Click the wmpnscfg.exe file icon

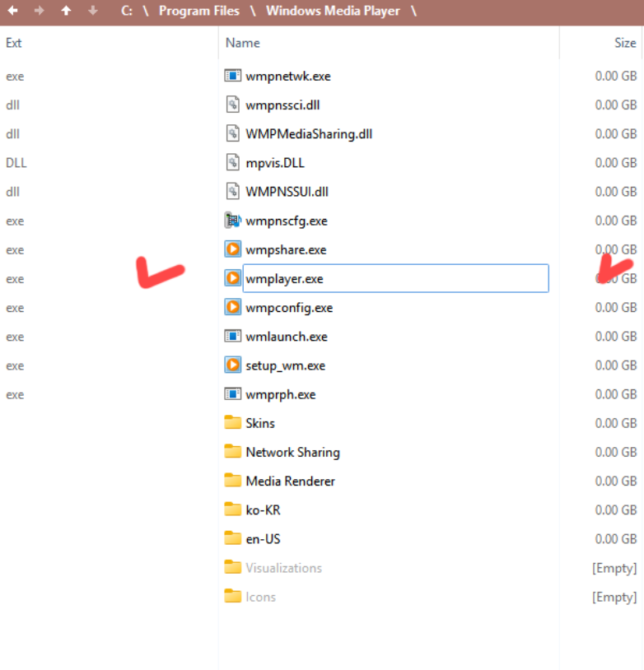pos(232,221)
